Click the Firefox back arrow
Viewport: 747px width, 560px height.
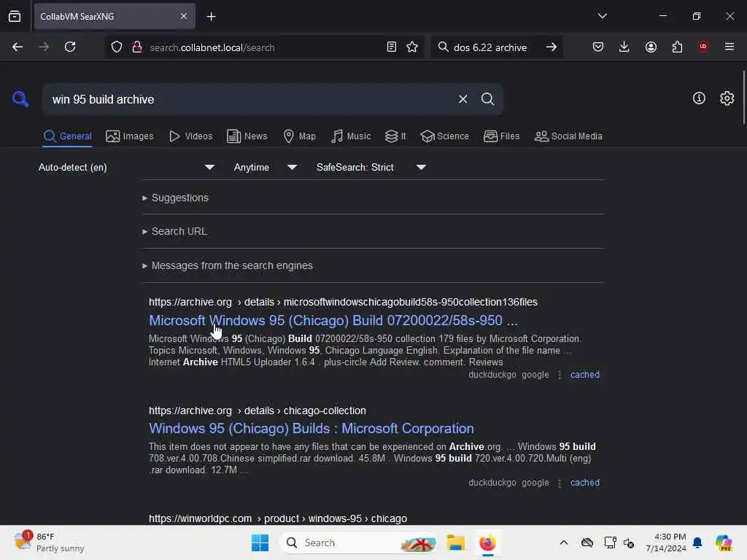pyautogui.click(x=18, y=47)
